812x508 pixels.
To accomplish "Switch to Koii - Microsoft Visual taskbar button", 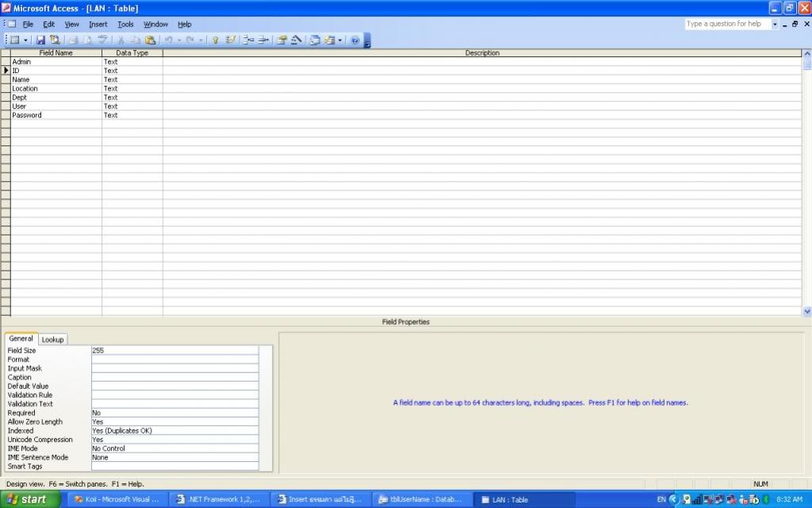I will tap(117, 499).
